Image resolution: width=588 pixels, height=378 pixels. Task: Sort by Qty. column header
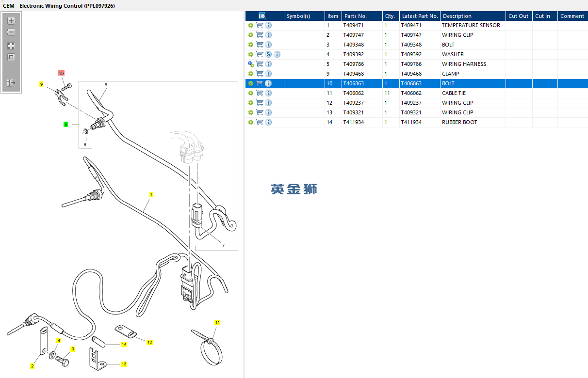coord(391,16)
